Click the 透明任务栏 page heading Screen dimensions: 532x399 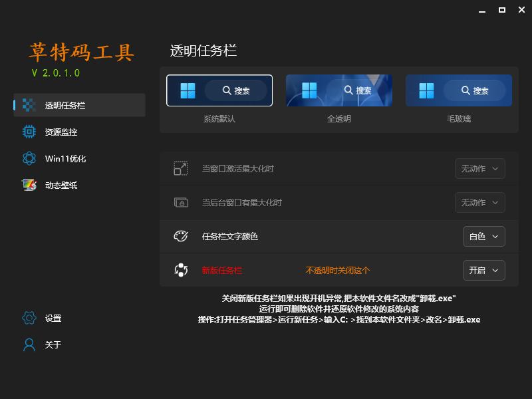[203, 51]
